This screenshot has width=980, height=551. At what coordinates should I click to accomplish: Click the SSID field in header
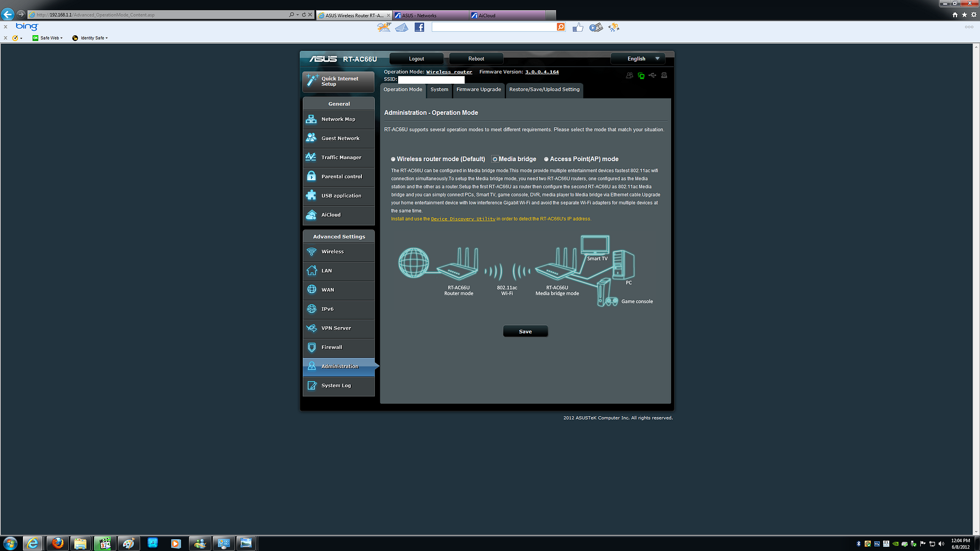coord(431,80)
